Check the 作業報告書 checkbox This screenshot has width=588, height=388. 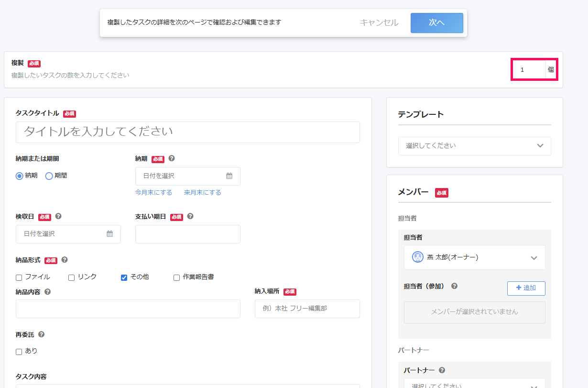(x=177, y=277)
